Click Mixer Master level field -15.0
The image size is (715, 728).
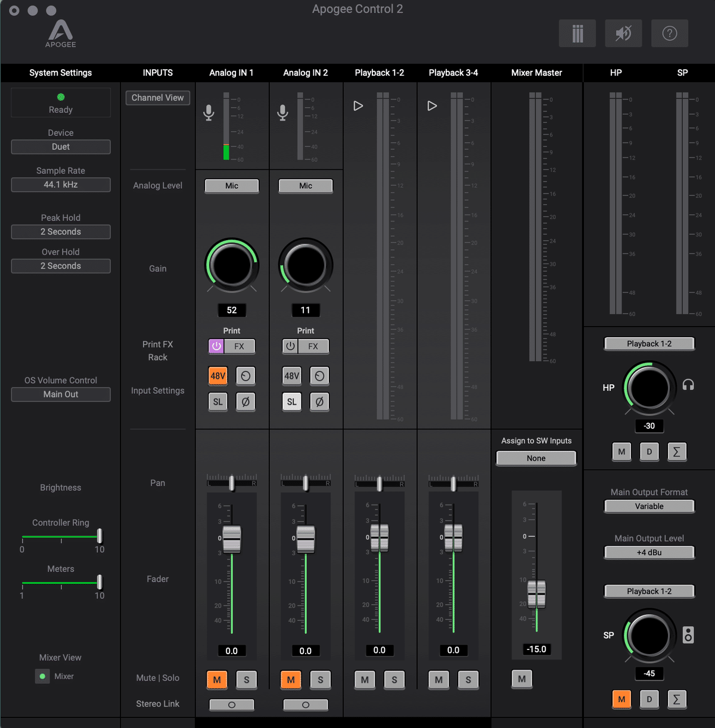(x=536, y=649)
